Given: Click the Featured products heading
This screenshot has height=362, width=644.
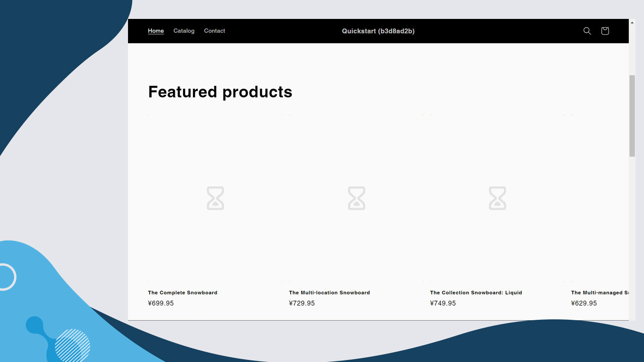Looking at the screenshot, I should 220,92.
